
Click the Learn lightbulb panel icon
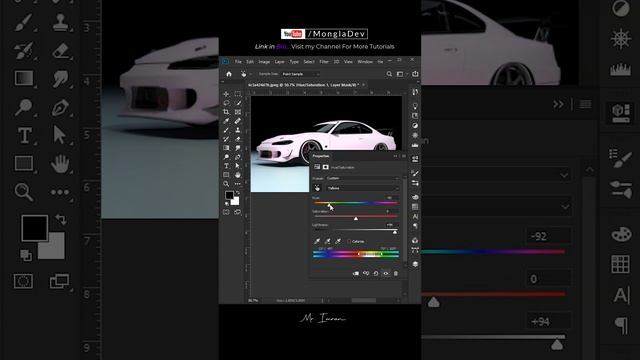(415, 106)
